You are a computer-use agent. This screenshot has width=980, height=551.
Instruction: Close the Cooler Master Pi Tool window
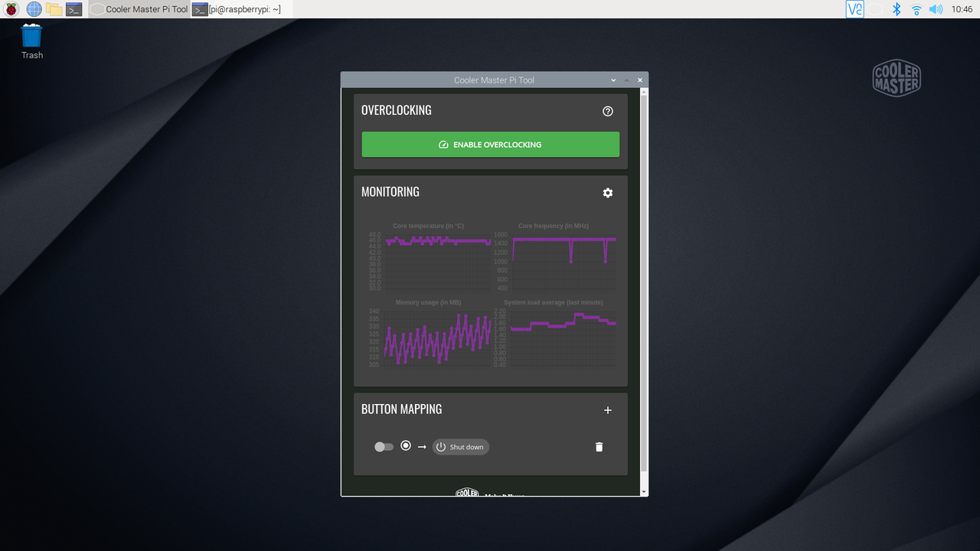[x=640, y=80]
